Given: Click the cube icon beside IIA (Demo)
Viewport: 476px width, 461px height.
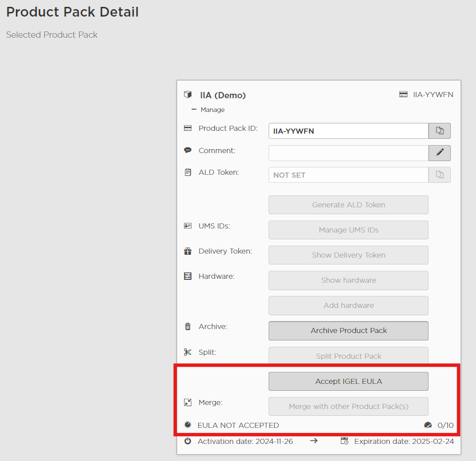Looking at the screenshot, I should click(188, 95).
